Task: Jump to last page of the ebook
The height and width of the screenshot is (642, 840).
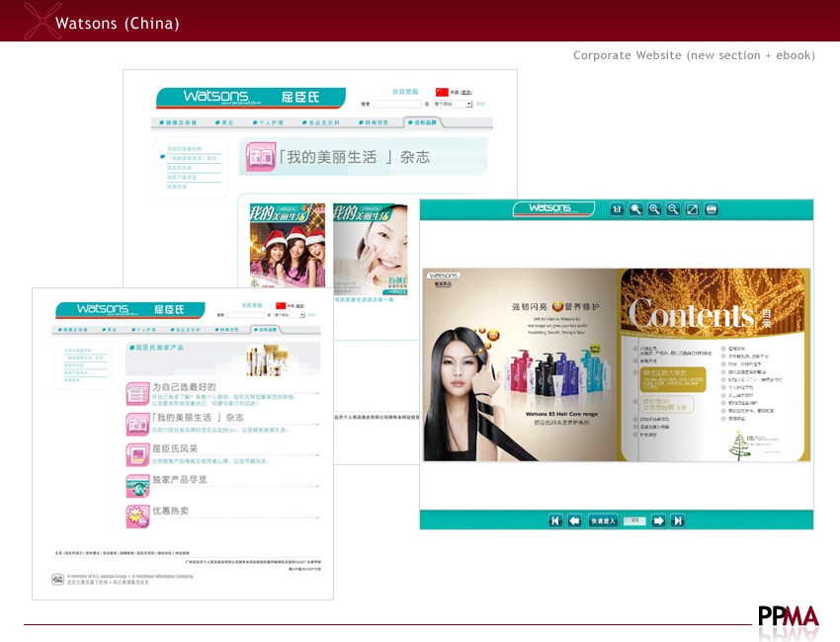Action: click(x=678, y=521)
